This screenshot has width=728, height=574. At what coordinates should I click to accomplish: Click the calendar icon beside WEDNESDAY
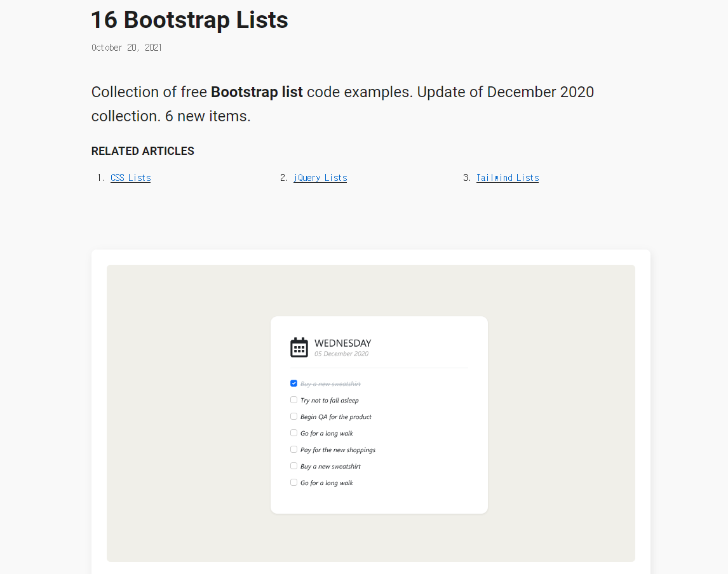pyautogui.click(x=299, y=347)
